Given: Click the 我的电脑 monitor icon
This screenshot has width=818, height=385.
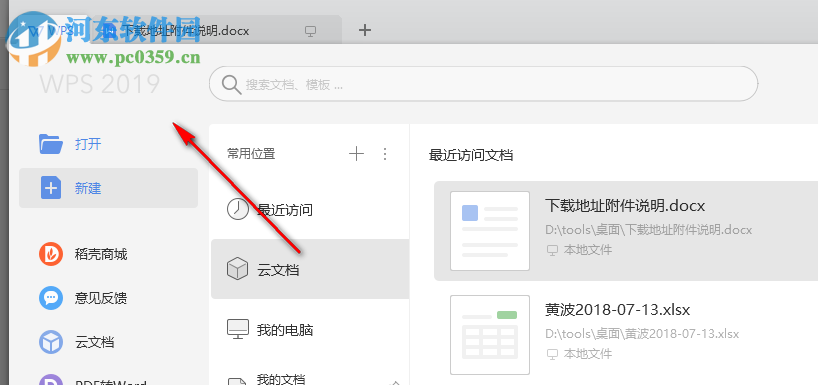Looking at the screenshot, I should point(237,330).
